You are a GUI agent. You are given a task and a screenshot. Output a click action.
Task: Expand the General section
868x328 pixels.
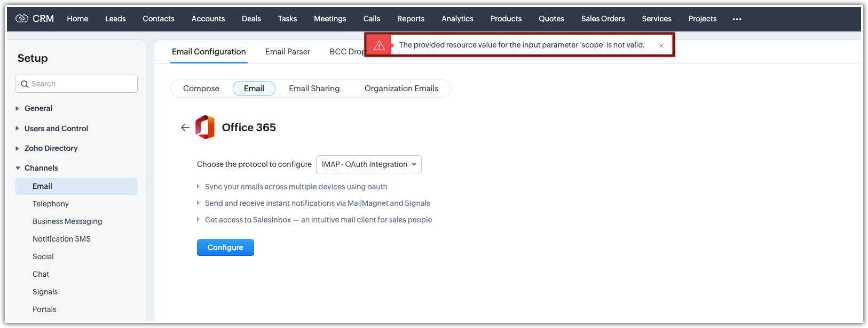[18, 108]
